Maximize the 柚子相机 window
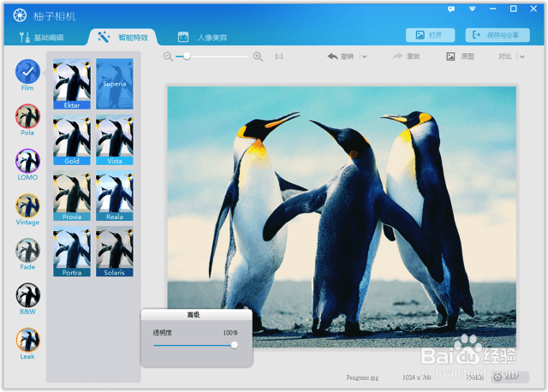 514,9
